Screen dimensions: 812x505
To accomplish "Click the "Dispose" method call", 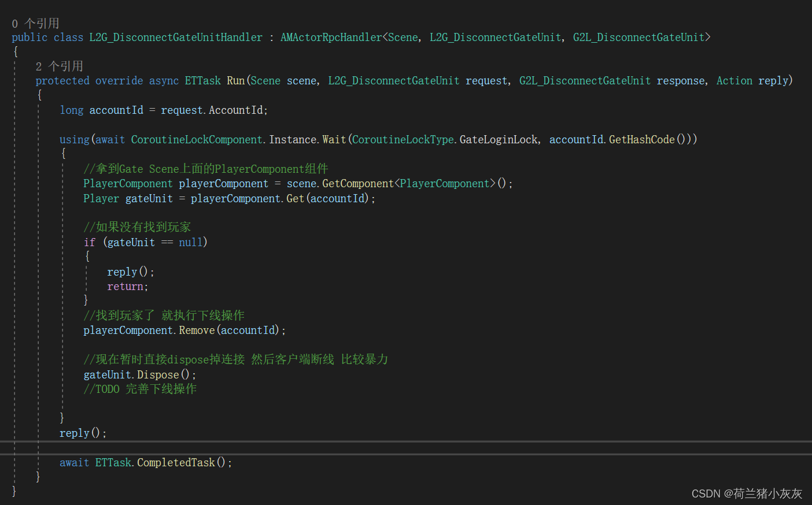I will pos(158,375).
